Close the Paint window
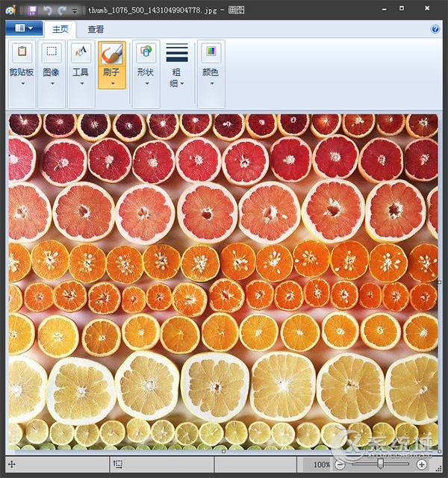 tap(427, 8)
